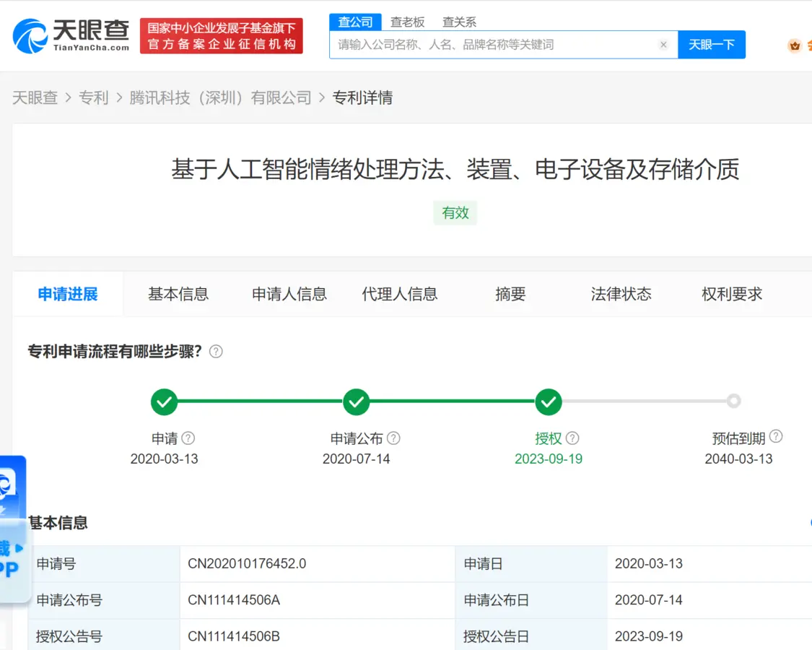The width and height of the screenshot is (812, 650).
Task: Click the help icon next to 申请公布
Action: tap(393, 438)
